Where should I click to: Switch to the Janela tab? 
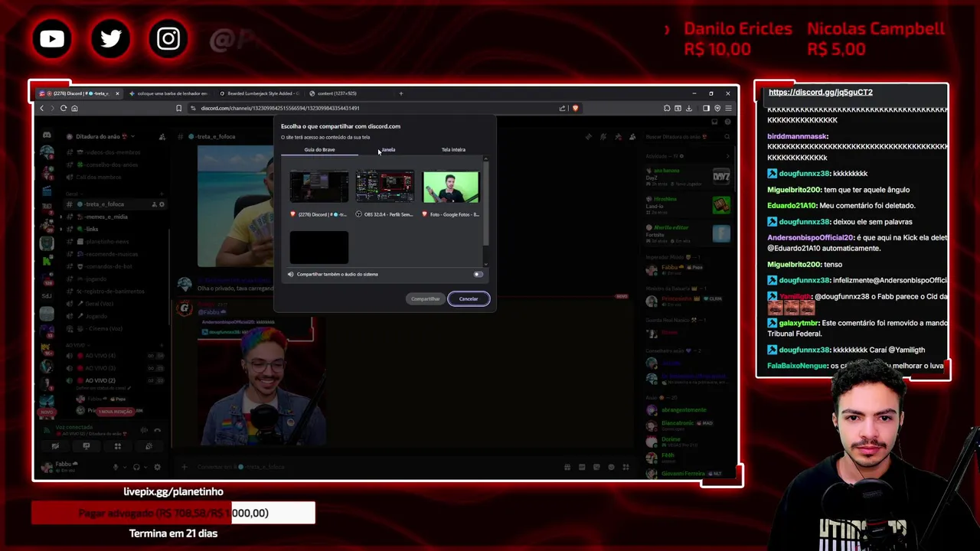coord(388,150)
